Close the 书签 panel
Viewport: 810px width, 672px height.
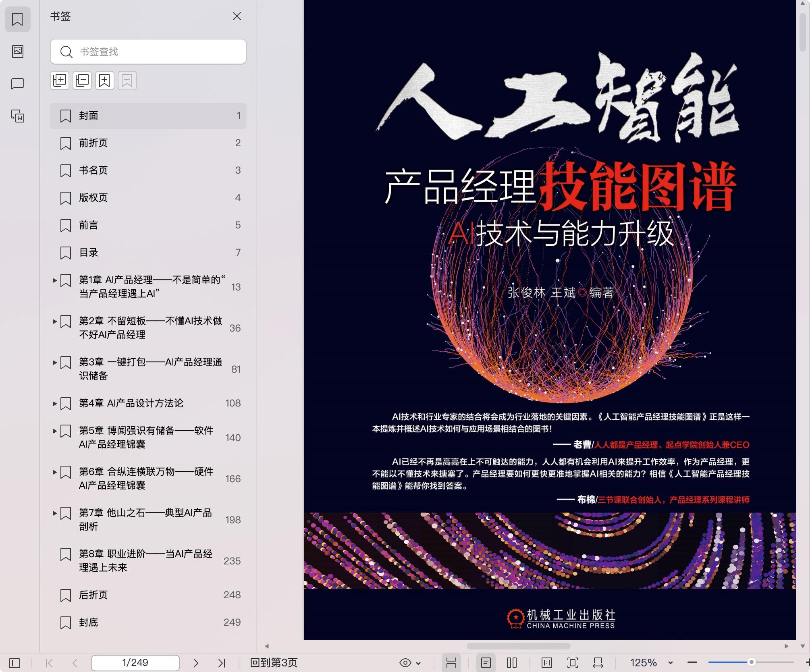[237, 16]
